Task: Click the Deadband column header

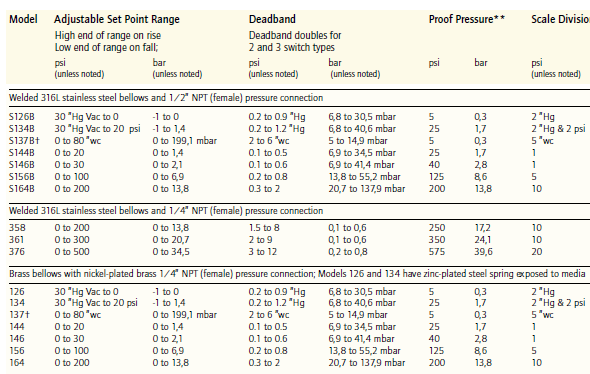Action: 272,19
